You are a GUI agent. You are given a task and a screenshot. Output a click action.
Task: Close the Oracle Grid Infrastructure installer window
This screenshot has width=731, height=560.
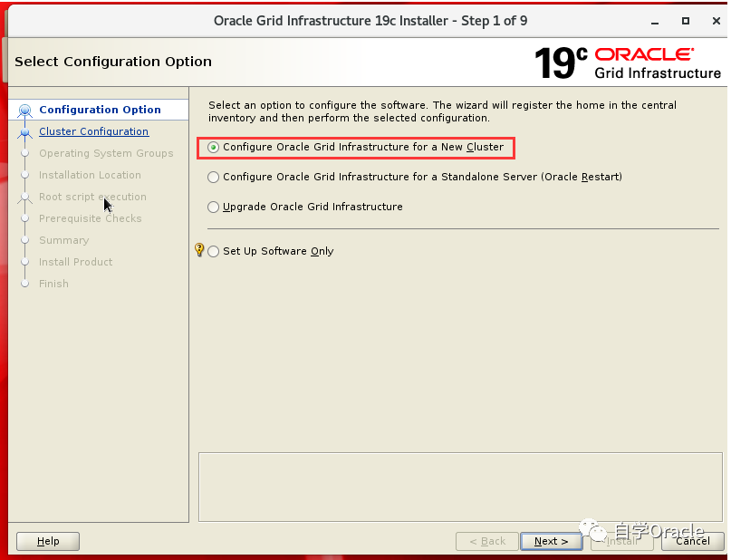(717, 21)
